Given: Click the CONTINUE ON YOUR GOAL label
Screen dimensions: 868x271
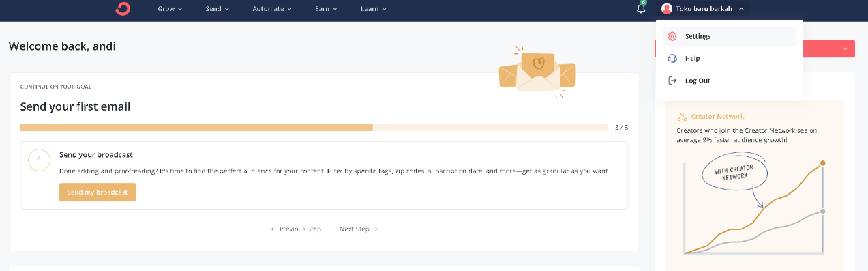Looking at the screenshot, I should click(x=56, y=87).
